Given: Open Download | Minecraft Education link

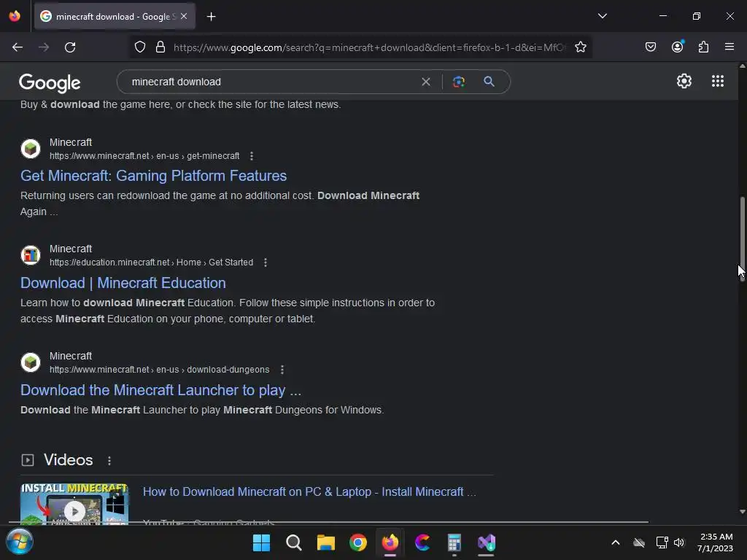Looking at the screenshot, I should (x=123, y=283).
